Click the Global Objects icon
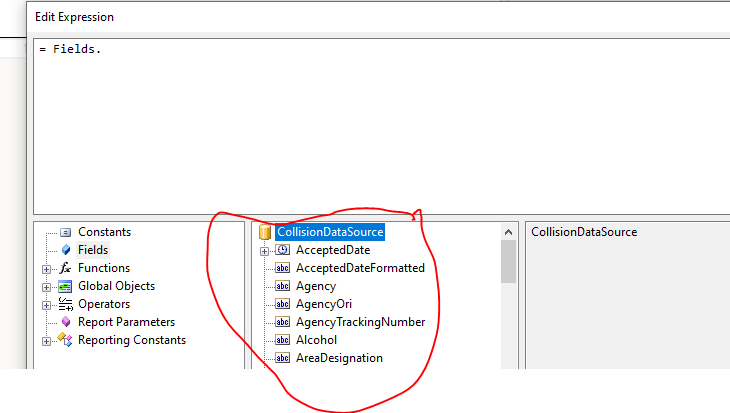This screenshot has height=413, width=730. 65,286
